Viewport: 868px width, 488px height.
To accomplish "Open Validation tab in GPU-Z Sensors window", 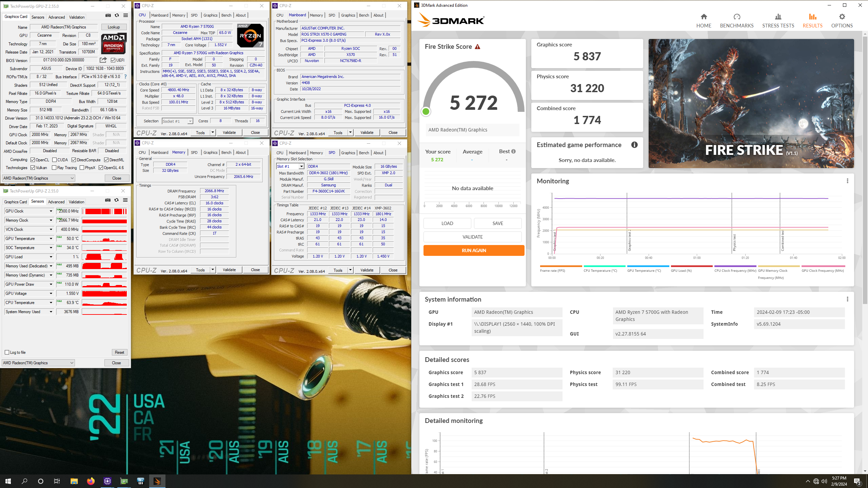I will [77, 202].
